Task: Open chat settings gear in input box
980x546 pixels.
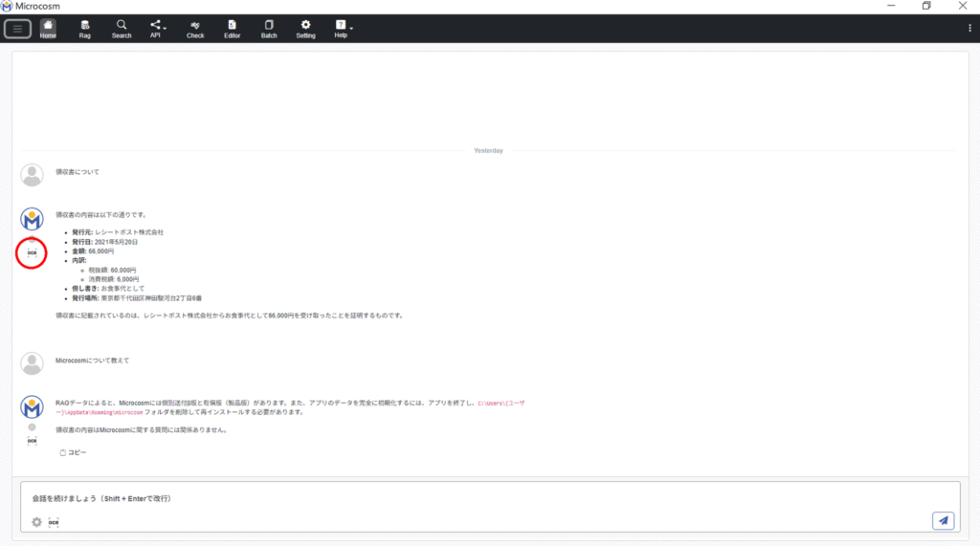Action: (37, 522)
